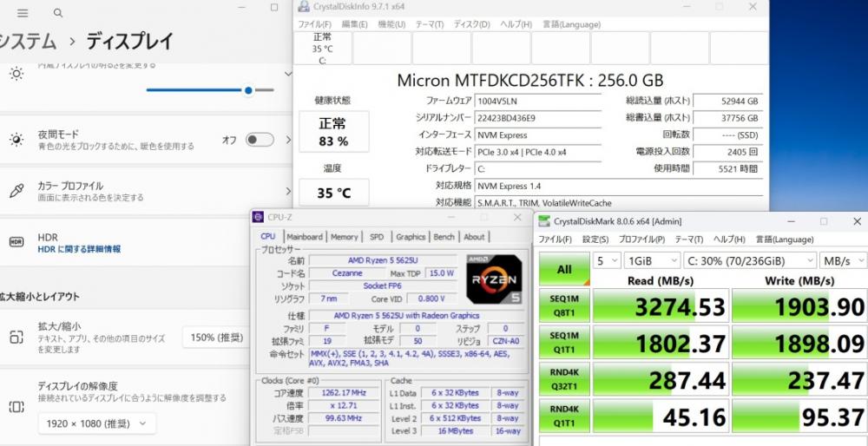Click the brightness slider thumb
This screenshot has width=868, height=446.
(248, 90)
